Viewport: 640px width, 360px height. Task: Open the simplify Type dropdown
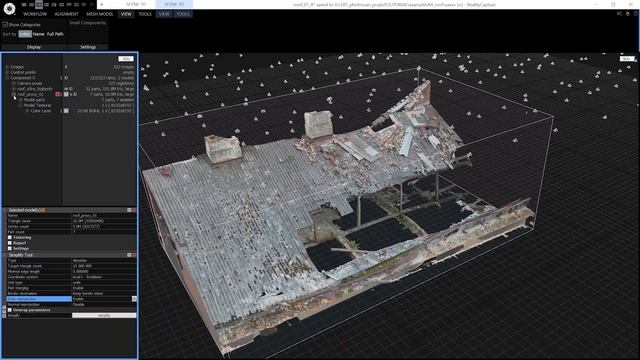[x=104, y=260]
